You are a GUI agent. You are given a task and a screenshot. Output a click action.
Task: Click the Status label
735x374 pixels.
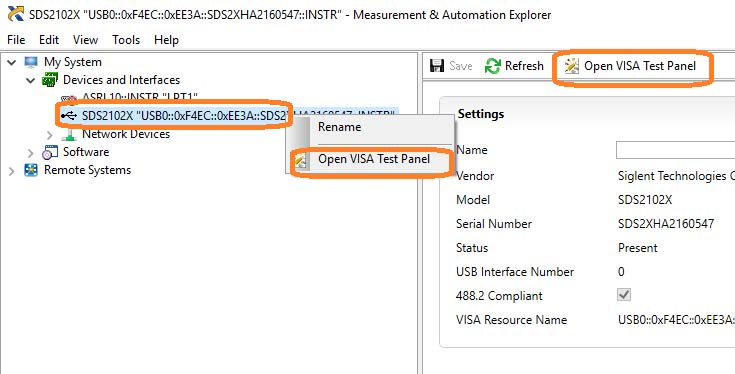tap(472, 247)
